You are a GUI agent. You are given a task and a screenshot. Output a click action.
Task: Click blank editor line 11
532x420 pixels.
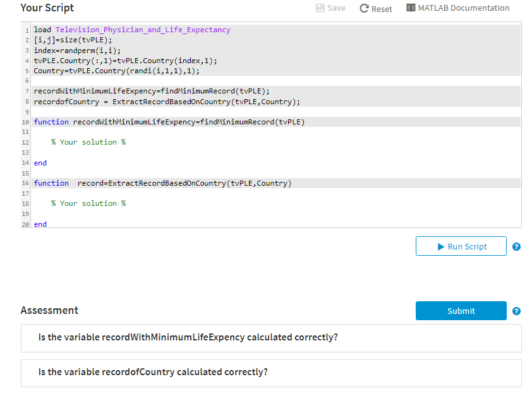pos(276,131)
